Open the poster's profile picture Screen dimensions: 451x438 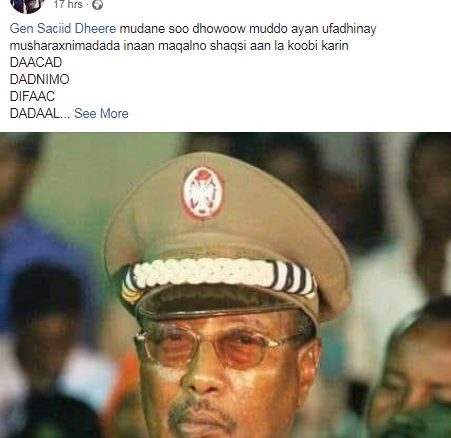27,6
